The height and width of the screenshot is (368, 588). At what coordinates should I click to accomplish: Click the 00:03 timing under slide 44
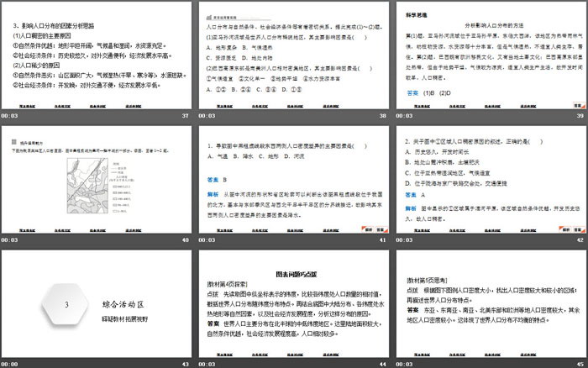207,364
